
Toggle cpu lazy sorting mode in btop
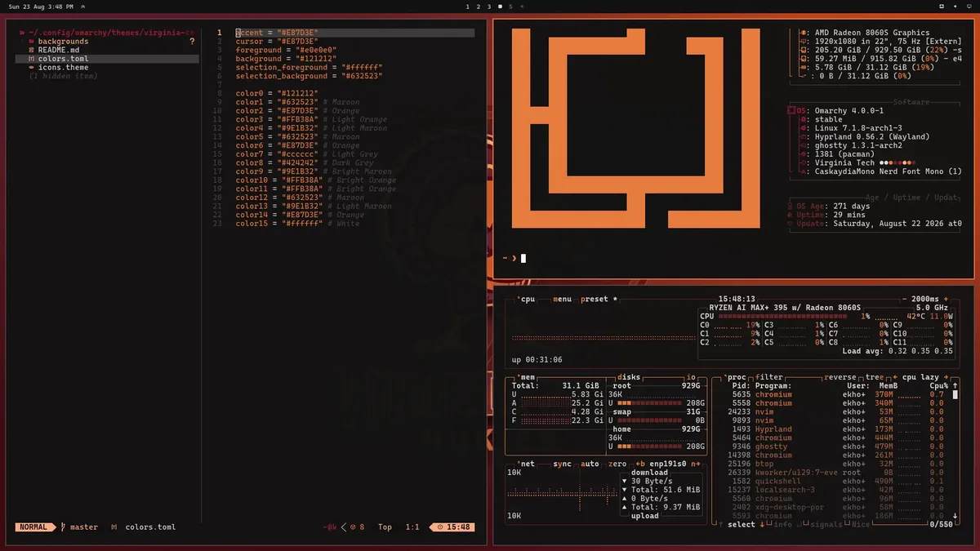click(920, 377)
